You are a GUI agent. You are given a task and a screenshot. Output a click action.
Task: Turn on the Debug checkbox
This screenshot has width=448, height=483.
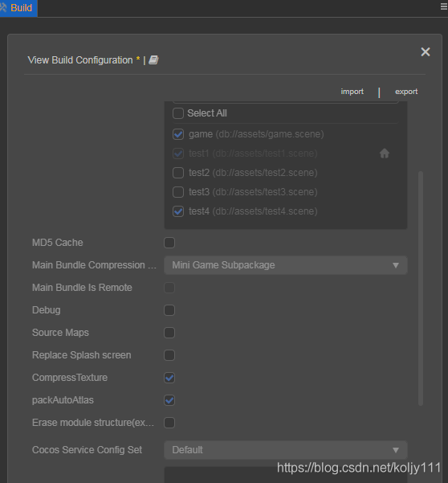pos(169,310)
